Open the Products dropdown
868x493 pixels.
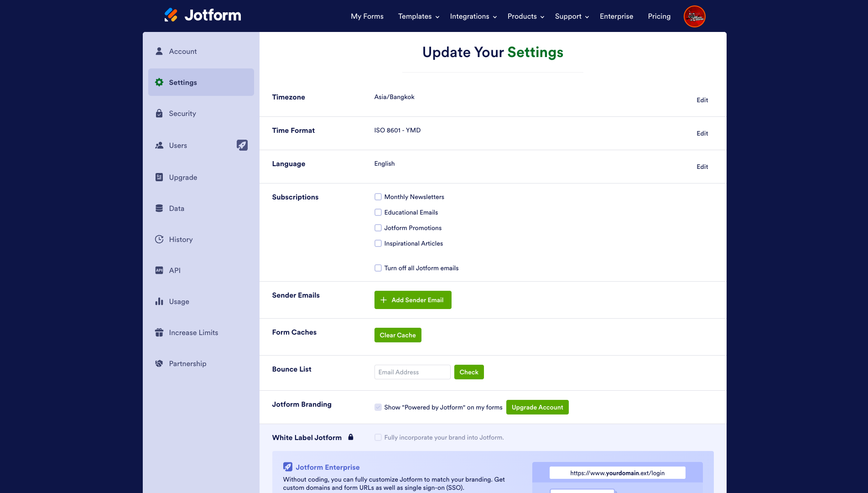coord(525,16)
